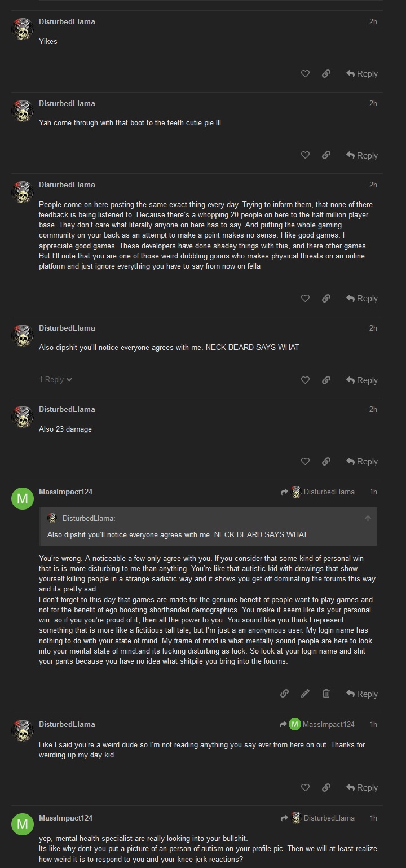
Task: Expand the "1 Reply" dropdown
Action: [x=55, y=380]
